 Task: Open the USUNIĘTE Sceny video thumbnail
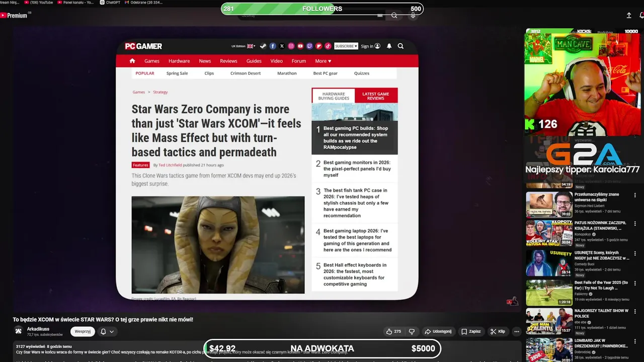(549, 263)
